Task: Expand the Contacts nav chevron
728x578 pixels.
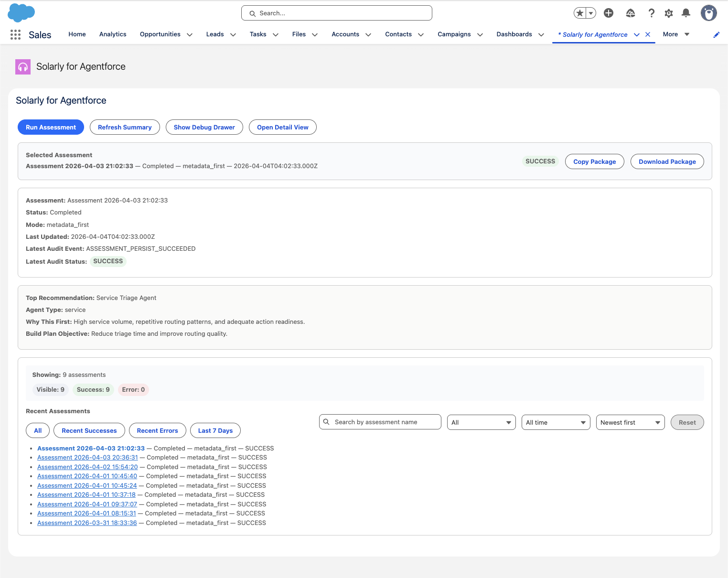Action: (x=421, y=35)
